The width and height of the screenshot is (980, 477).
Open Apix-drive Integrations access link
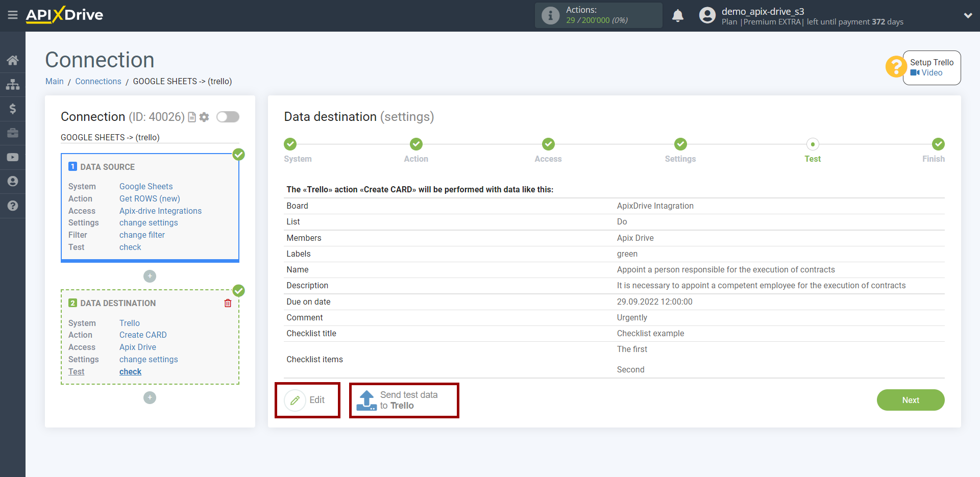(160, 211)
